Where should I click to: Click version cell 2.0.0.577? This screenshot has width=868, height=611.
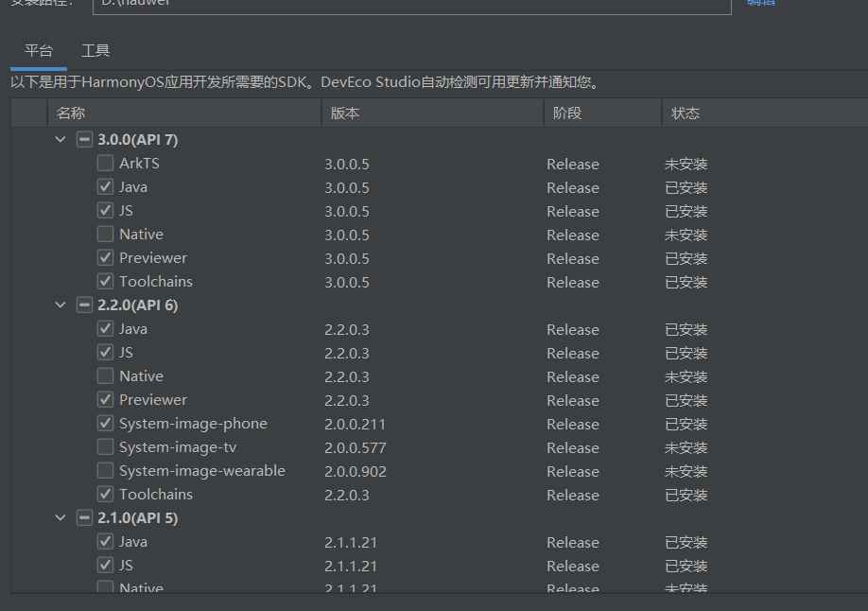(356, 448)
